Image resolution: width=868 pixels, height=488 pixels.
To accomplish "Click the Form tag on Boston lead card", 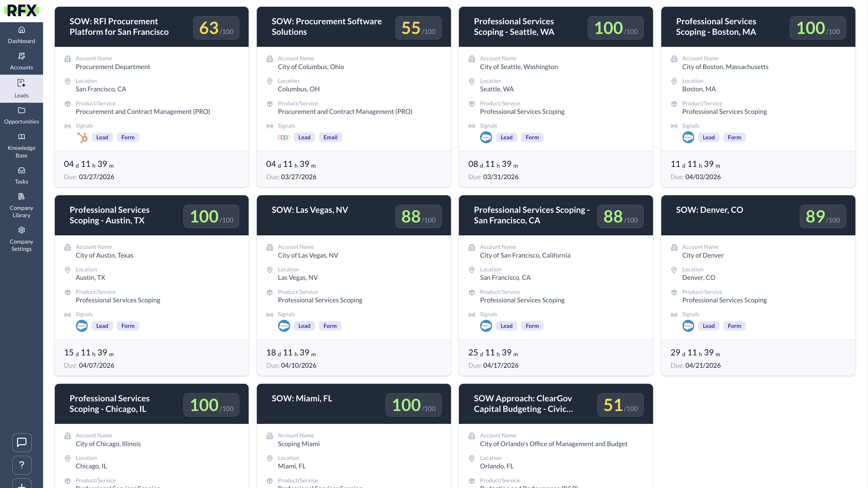I will tap(734, 137).
